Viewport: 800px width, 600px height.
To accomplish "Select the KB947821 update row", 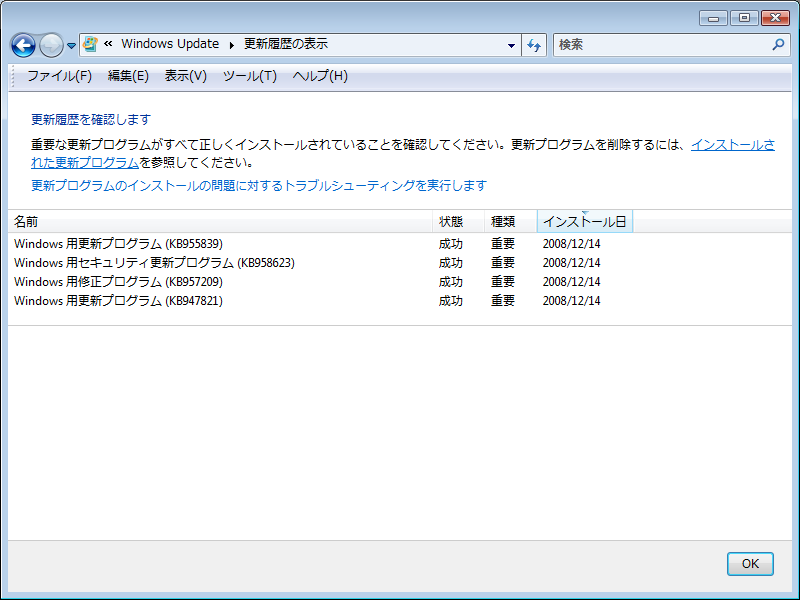I will pos(400,301).
